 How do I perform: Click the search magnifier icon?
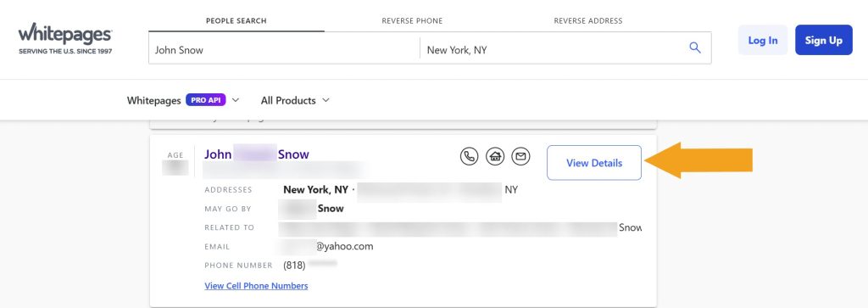[x=695, y=48]
